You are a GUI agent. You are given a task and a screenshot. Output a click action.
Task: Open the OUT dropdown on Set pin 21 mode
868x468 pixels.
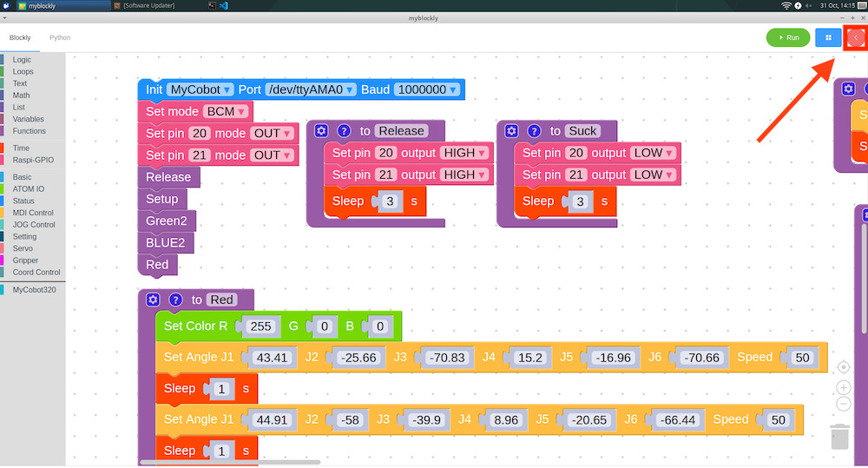[271, 155]
